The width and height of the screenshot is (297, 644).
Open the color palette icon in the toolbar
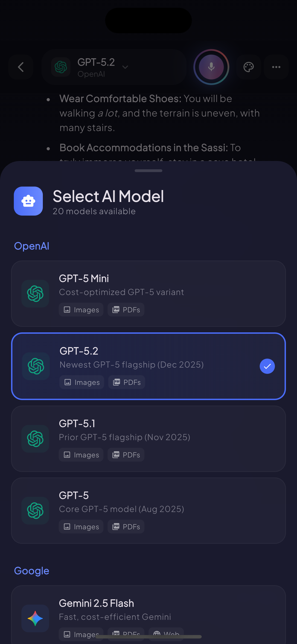pyautogui.click(x=248, y=67)
